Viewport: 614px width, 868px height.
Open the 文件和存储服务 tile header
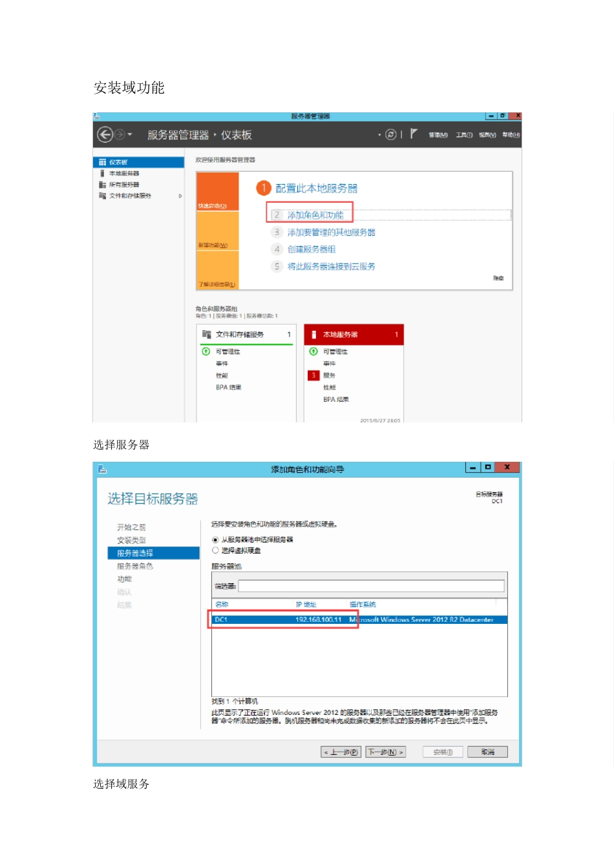pos(246,335)
